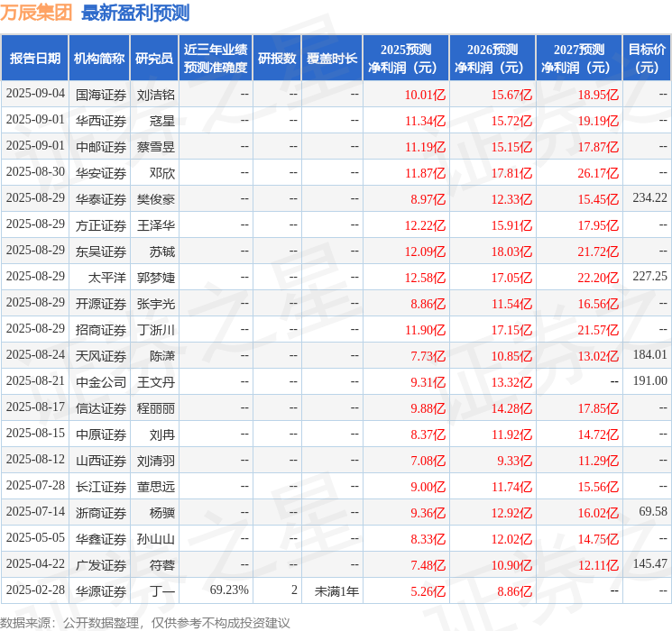Click the 2025预测净利润 column header
Screen dimensions: 672x631
pos(406,59)
